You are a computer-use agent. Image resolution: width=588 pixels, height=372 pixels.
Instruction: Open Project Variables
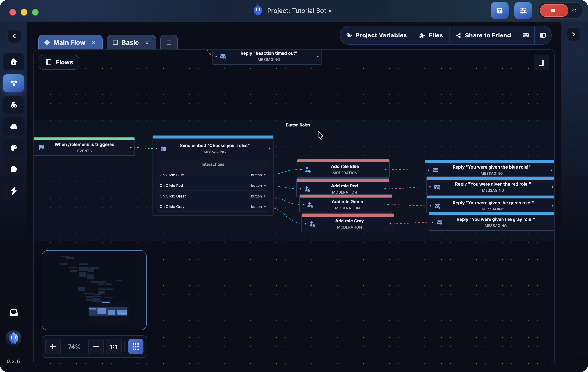pos(377,35)
